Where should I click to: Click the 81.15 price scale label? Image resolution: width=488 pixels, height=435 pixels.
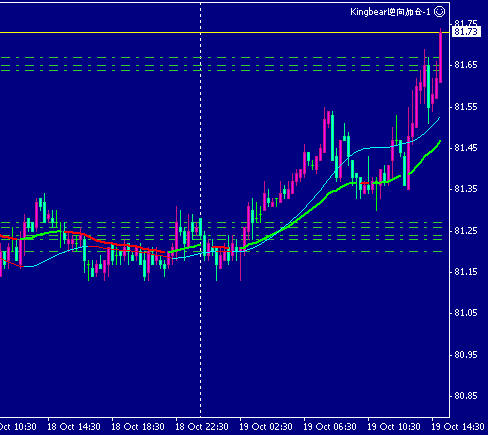coord(466,272)
